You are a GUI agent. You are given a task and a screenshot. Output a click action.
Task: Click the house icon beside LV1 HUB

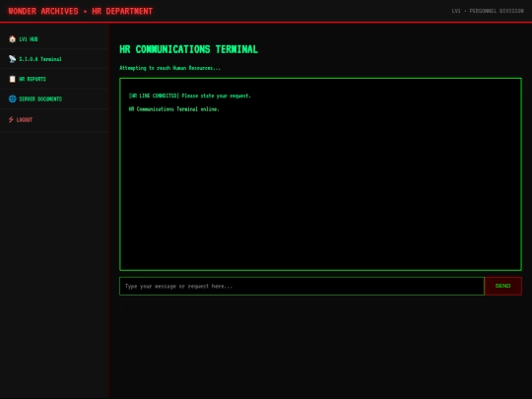(12, 39)
